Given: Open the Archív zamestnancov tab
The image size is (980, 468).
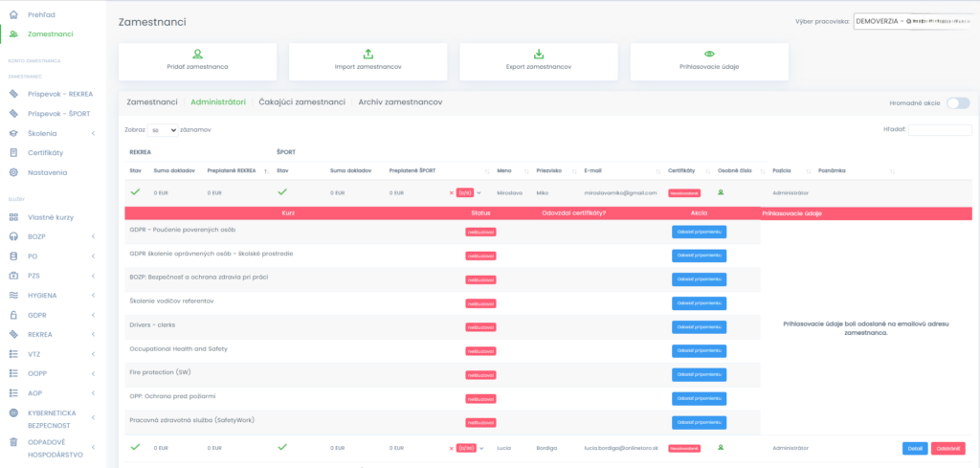Looking at the screenshot, I should [400, 101].
